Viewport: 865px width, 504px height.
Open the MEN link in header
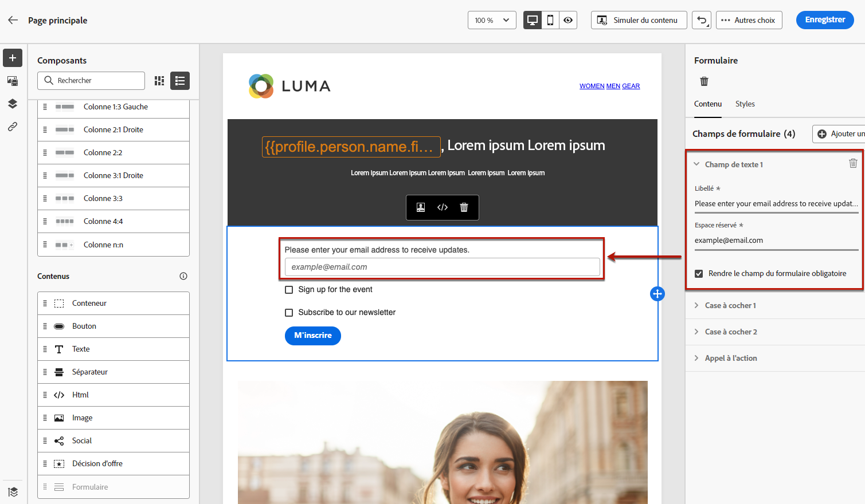point(613,86)
